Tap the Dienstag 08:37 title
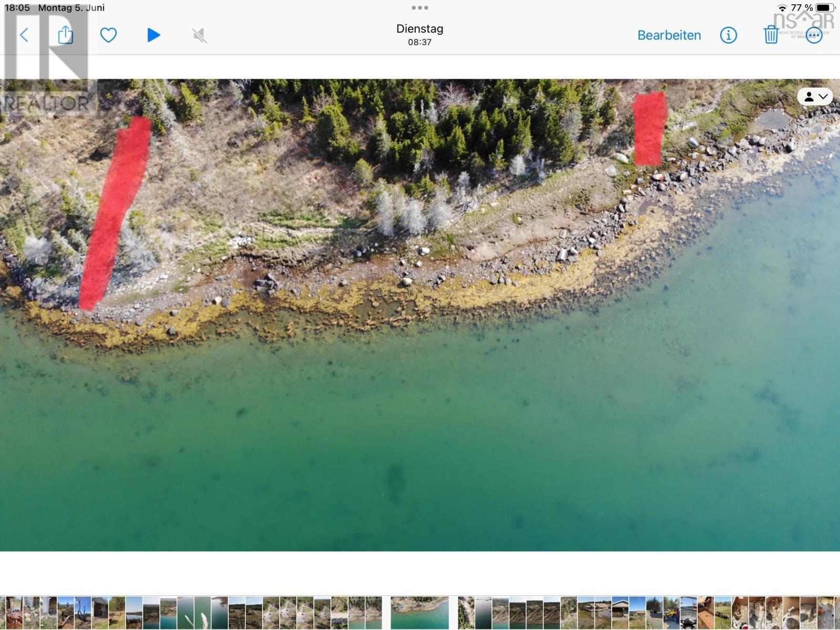The image size is (840, 630). tap(419, 35)
